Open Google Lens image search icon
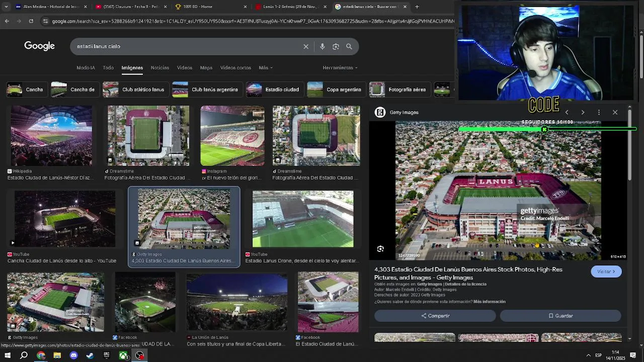 (x=336, y=46)
